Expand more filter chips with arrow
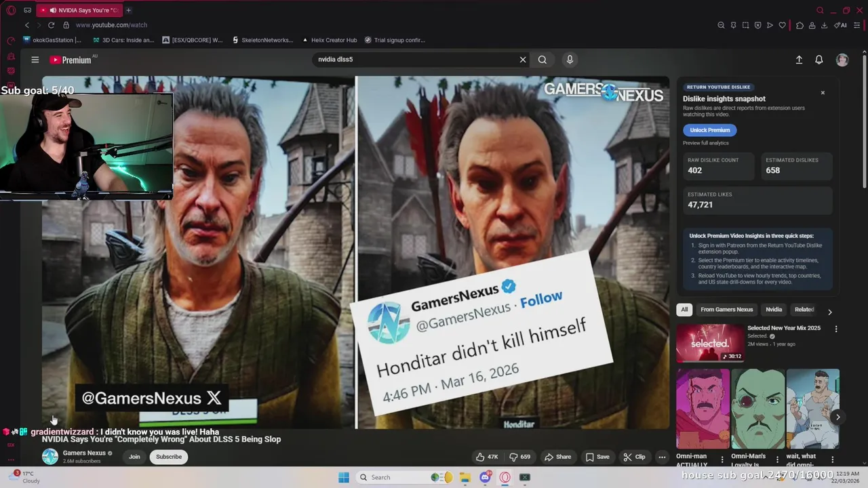868x488 pixels. coord(829,312)
